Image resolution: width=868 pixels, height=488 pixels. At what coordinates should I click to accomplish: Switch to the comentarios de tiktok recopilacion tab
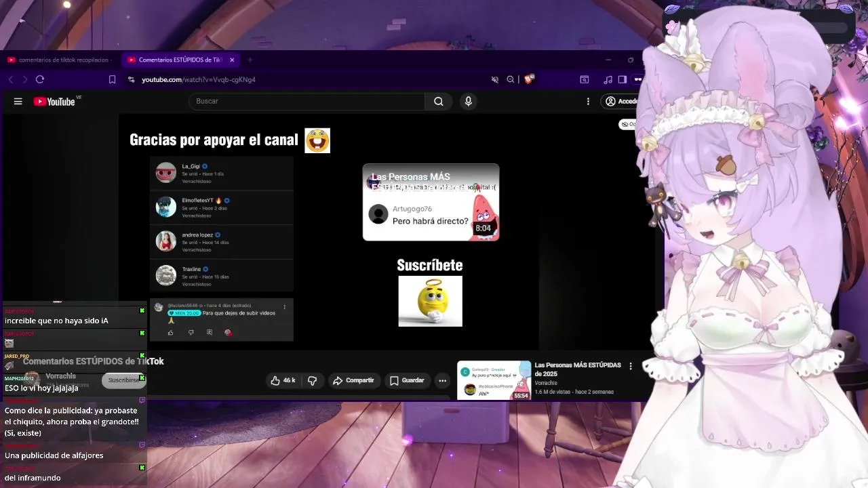click(x=58, y=60)
